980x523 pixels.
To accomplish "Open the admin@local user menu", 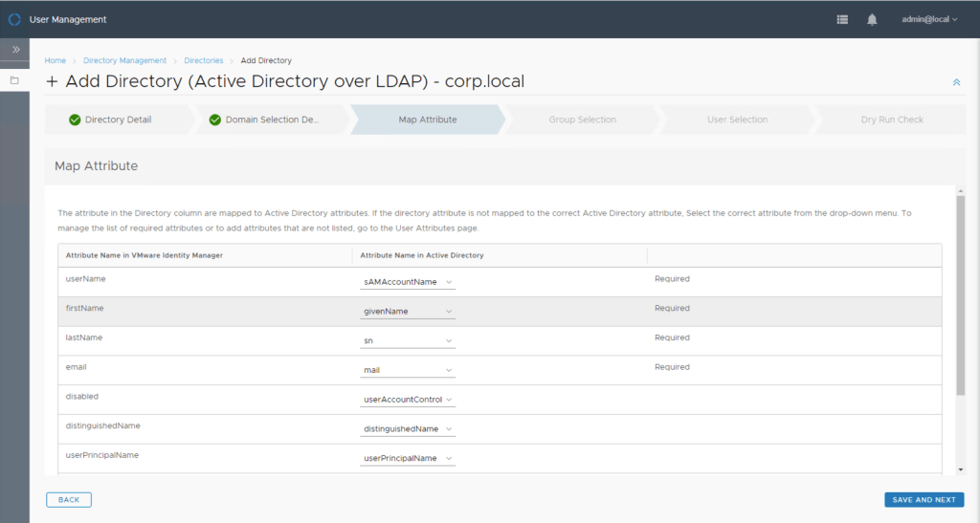I will click(928, 19).
